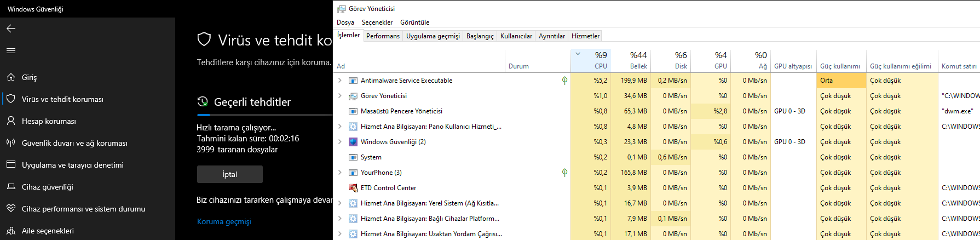Click the gear icon for Pano Kullanıcı Hizmeti
This screenshot has height=240, width=980.
pyautogui.click(x=353, y=127)
